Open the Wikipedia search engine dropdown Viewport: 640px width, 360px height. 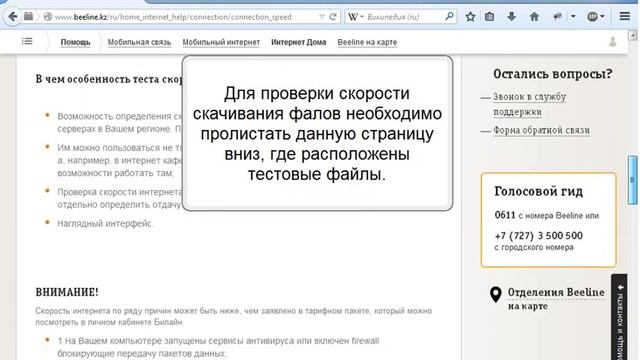pos(356,17)
